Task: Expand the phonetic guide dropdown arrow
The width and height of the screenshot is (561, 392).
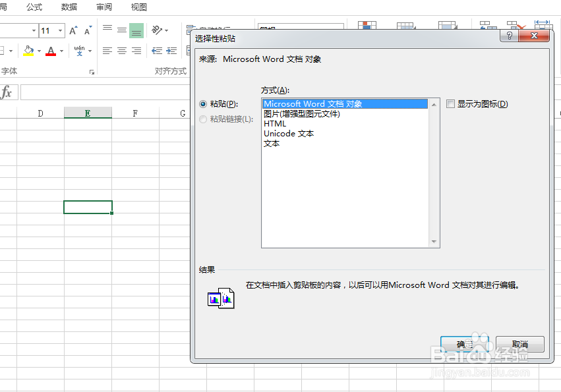Action: click(x=90, y=51)
